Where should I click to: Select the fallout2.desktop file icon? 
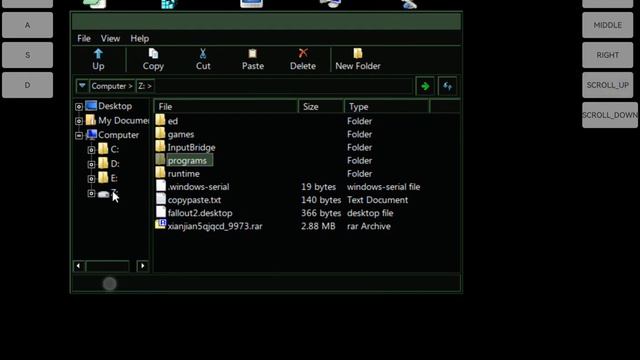coord(161,212)
